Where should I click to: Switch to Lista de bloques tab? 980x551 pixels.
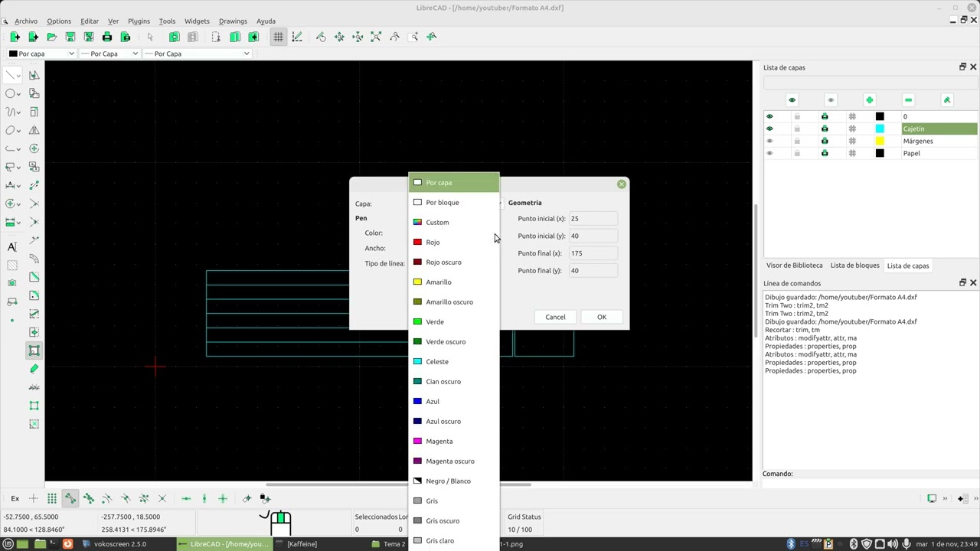pos(854,266)
